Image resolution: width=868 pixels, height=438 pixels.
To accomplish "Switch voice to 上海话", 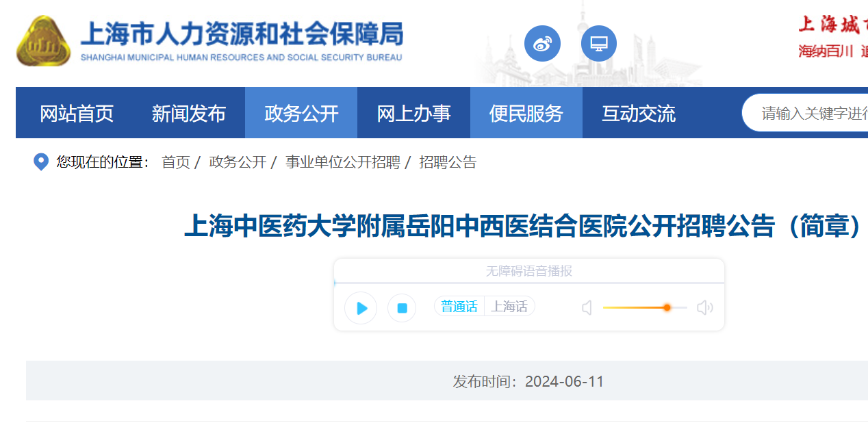I will (509, 307).
